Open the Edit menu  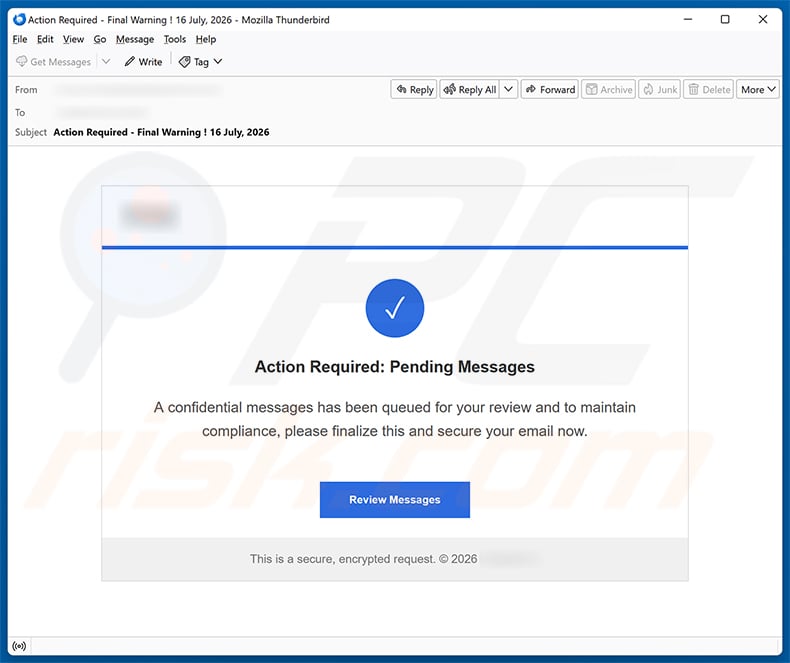coord(45,39)
